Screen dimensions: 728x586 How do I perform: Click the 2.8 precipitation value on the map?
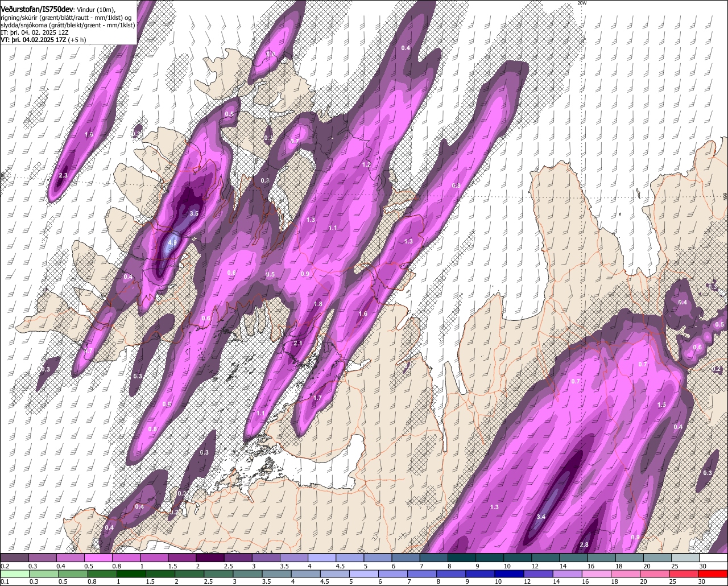(584, 544)
